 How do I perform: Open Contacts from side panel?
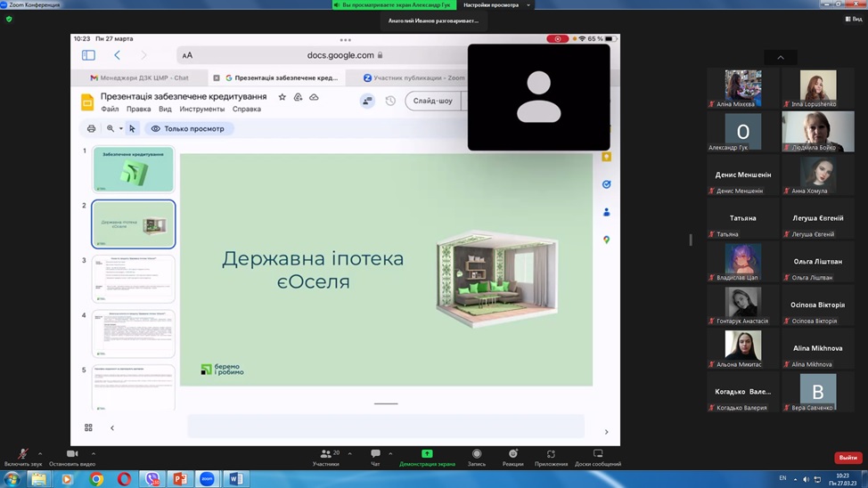[x=606, y=212]
